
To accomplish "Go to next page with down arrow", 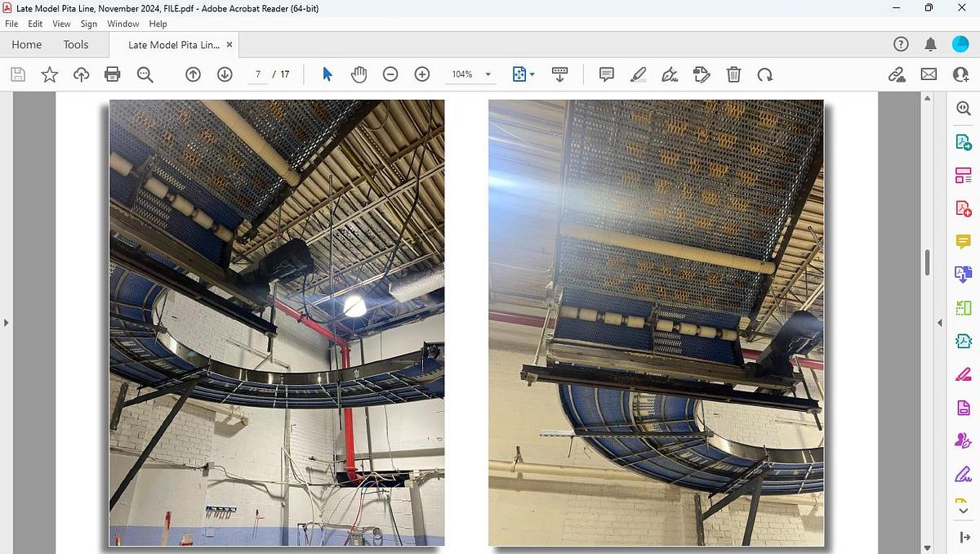I will (224, 74).
